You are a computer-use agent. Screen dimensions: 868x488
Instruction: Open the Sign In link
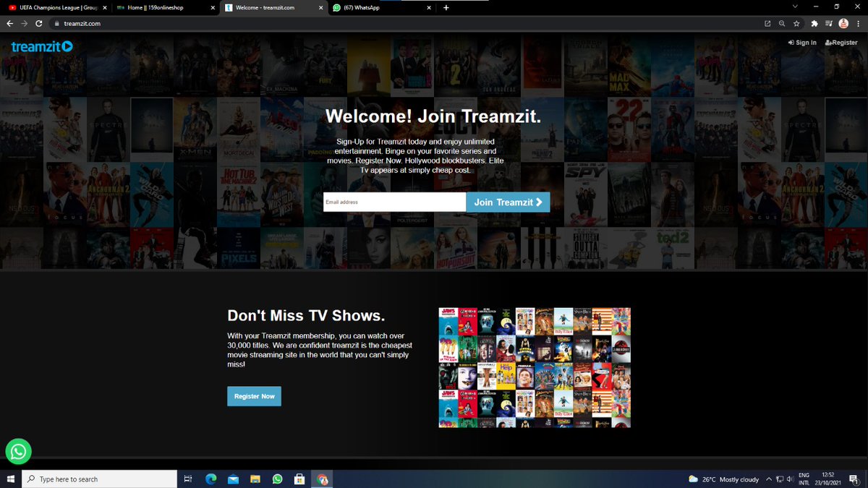(801, 42)
